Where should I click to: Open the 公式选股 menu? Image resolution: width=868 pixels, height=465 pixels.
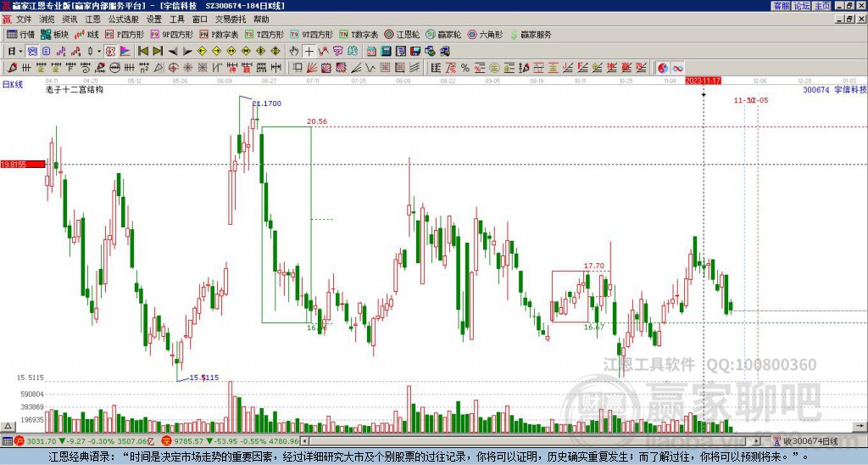tap(124, 20)
